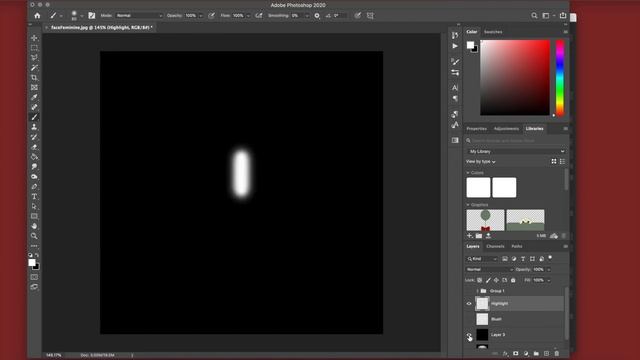Select the Healing Brush tool

(x=34, y=107)
